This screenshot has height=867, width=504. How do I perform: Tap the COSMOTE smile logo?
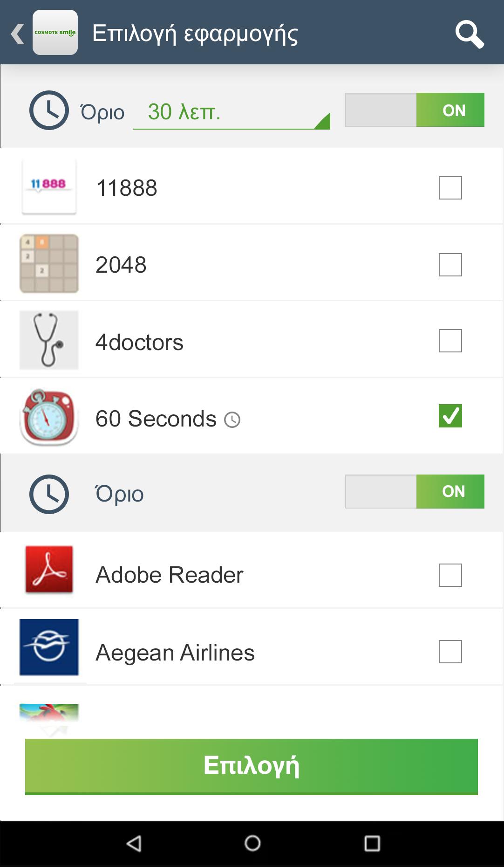(55, 33)
